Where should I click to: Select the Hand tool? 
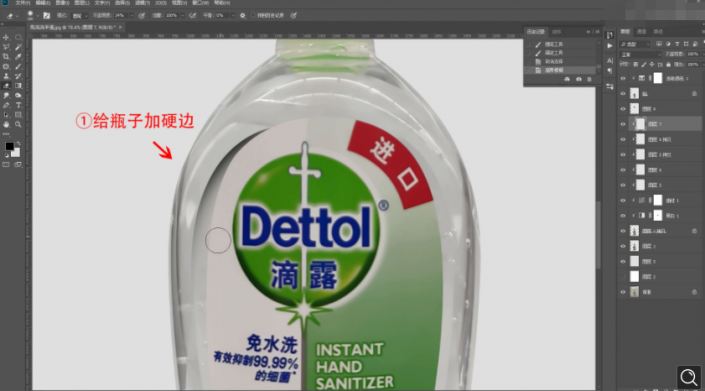(6, 124)
